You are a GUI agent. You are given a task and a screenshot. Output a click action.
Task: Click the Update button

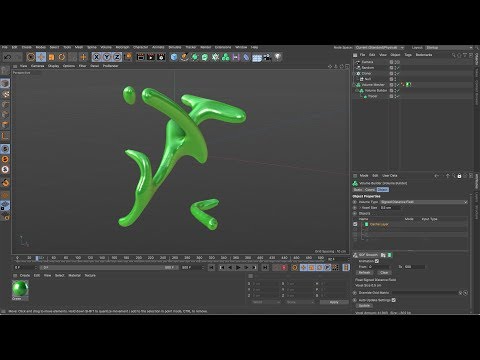tap(364, 306)
